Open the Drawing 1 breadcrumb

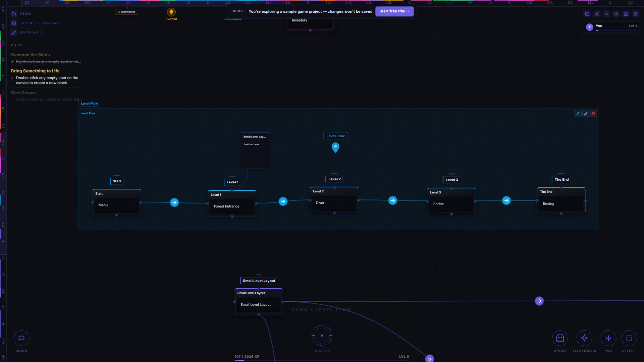pyautogui.click(x=31, y=33)
